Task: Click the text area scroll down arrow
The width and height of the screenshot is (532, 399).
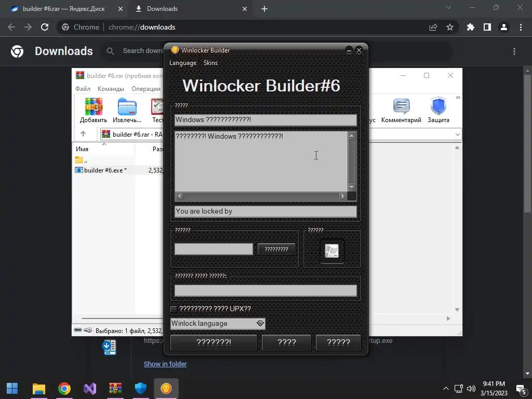Action: point(352,187)
